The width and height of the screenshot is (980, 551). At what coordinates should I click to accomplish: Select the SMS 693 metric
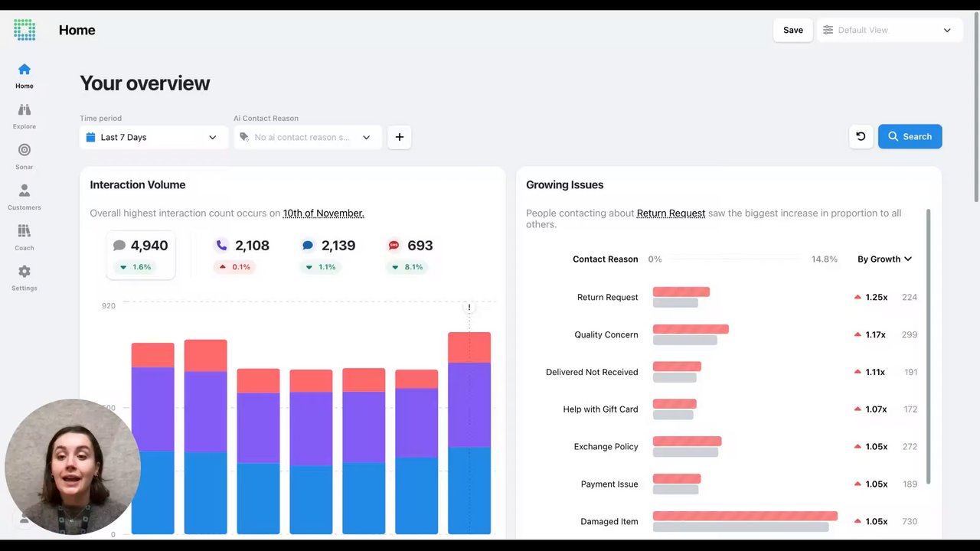[411, 255]
